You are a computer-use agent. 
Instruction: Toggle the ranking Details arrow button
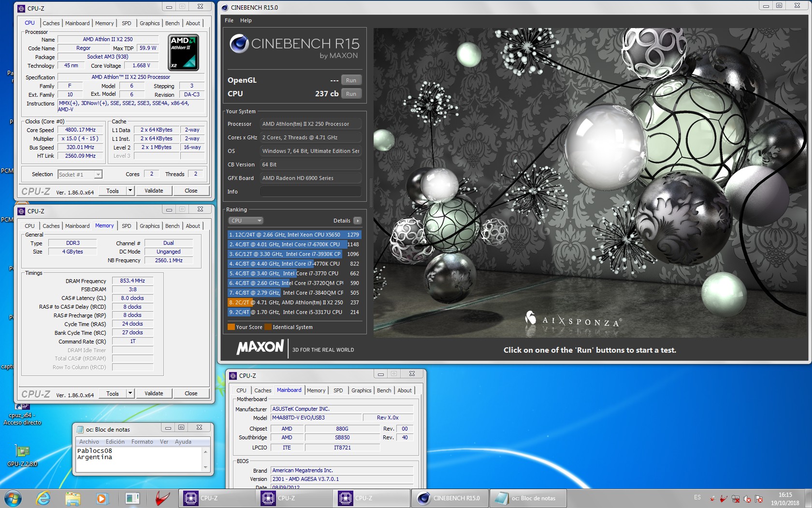tap(358, 221)
